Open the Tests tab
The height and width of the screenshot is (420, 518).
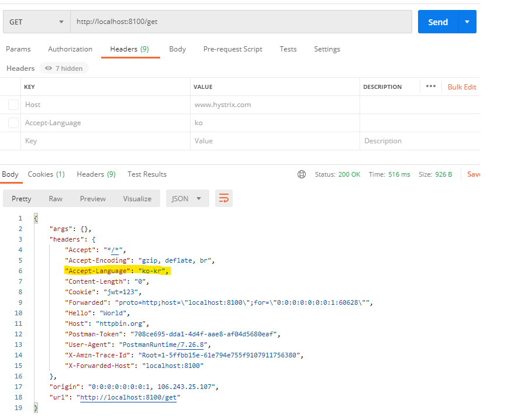point(288,49)
